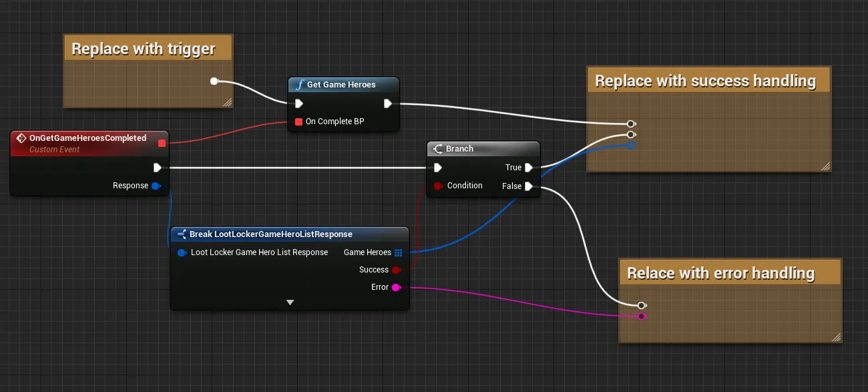Click the Branch False execution pin
This screenshot has width=868, height=392.
529,186
